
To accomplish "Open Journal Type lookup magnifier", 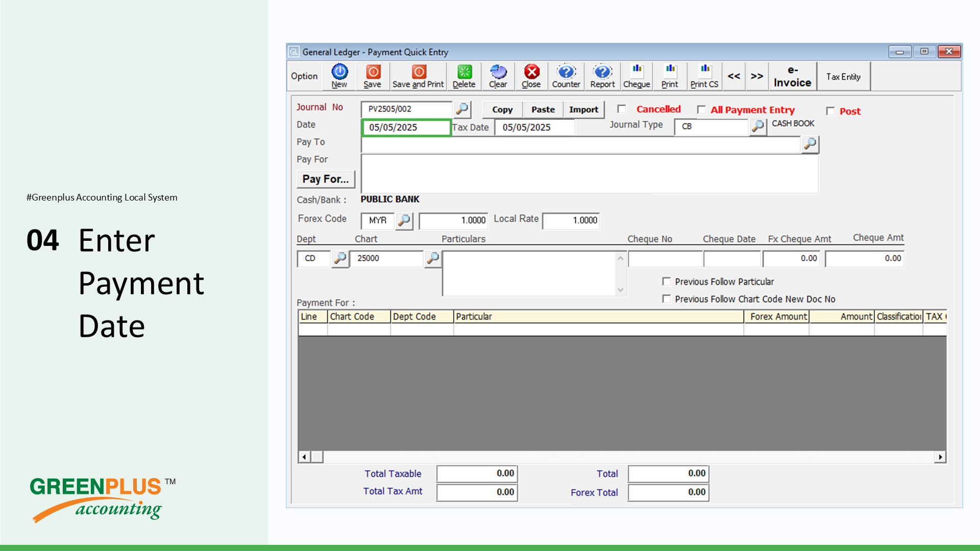I will pyautogui.click(x=758, y=126).
